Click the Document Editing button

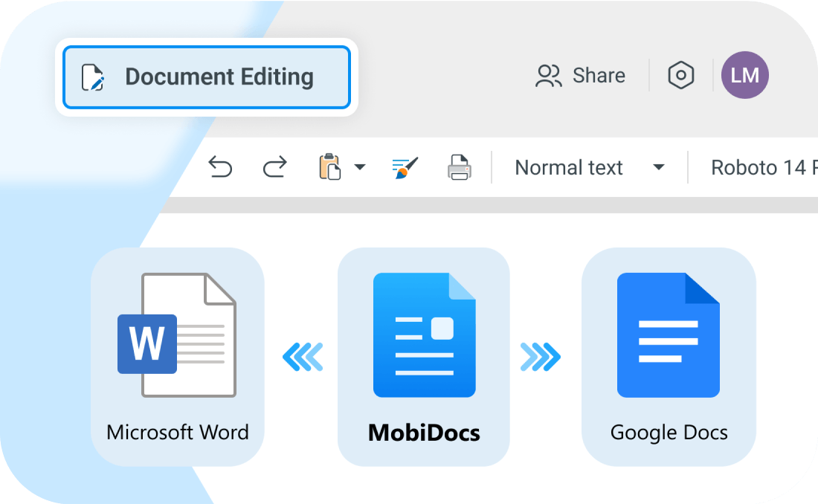(x=207, y=77)
